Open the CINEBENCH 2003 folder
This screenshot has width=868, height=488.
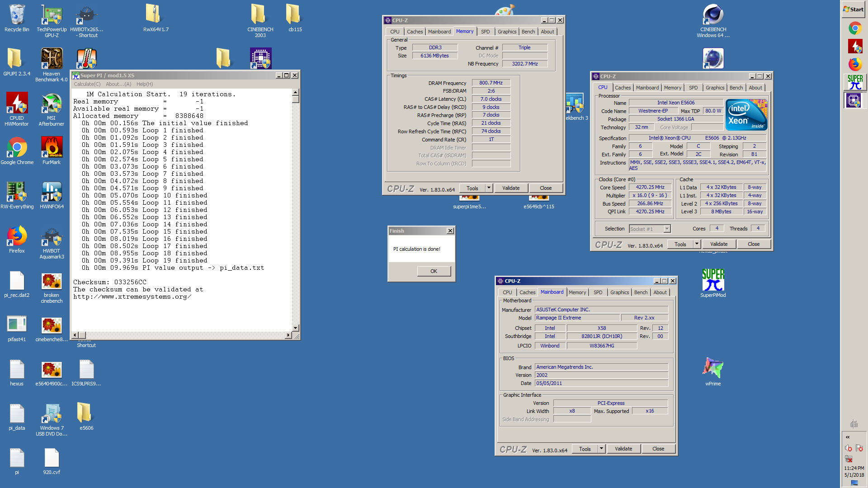point(260,20)
